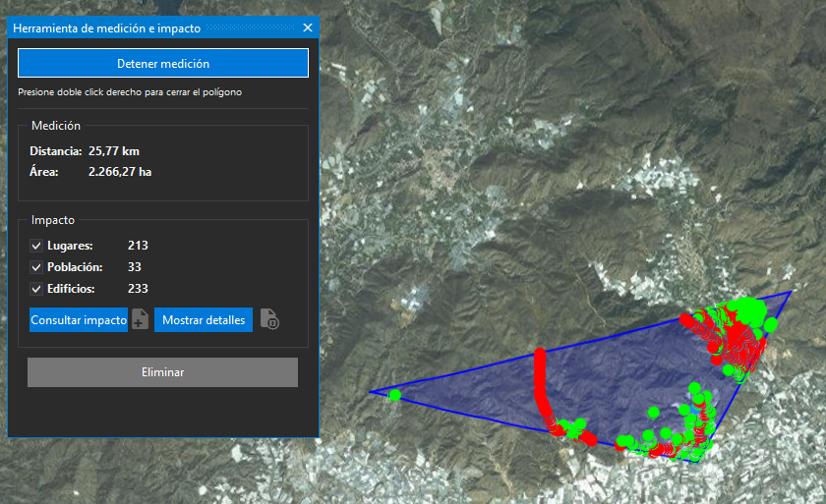The height and width of the screenshot is (504, 826).
Task: Click the document info icon after Mostrar detalles
Action: pos(269,319)
